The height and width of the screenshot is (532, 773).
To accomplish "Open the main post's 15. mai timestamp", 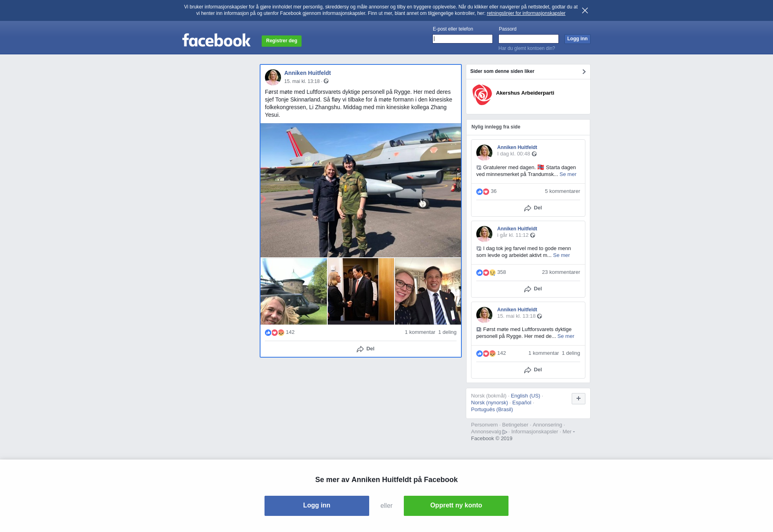I will (x=302, y=81).
